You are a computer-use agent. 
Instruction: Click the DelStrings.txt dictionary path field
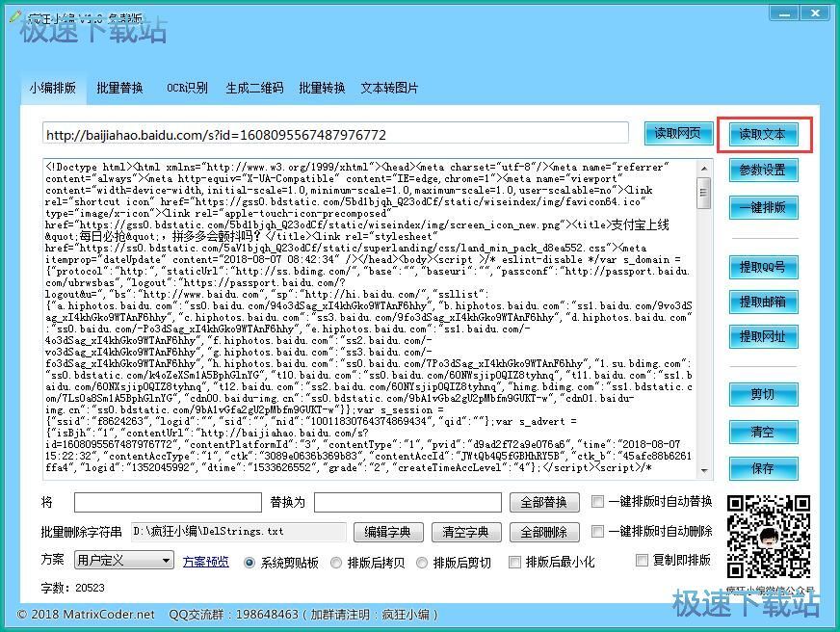[239, 532]
